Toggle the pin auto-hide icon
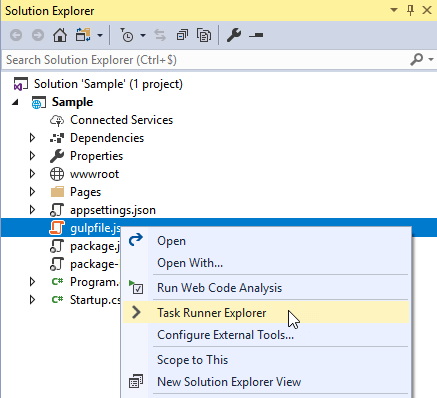This screenshot has width=437, height=398. (411, 10)
